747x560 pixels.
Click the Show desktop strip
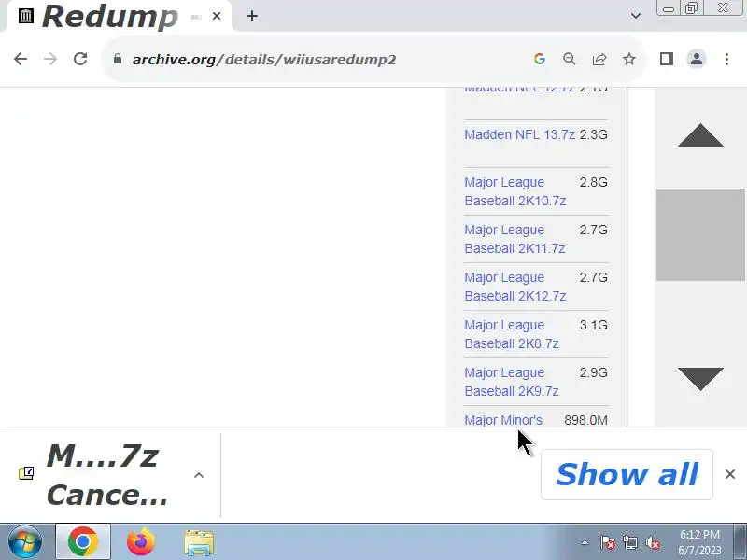(x=740, y=542)
